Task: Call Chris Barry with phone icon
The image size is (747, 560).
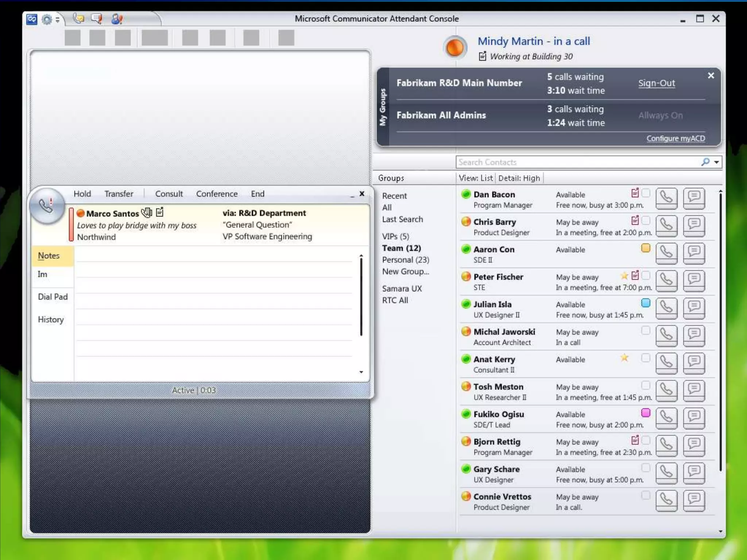Action: click(x=666, y=226)
